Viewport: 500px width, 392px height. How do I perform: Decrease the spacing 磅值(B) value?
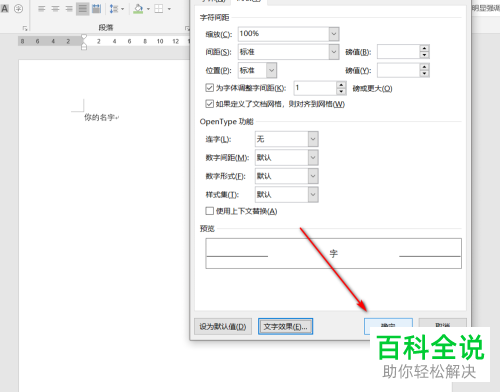[424, 55]
